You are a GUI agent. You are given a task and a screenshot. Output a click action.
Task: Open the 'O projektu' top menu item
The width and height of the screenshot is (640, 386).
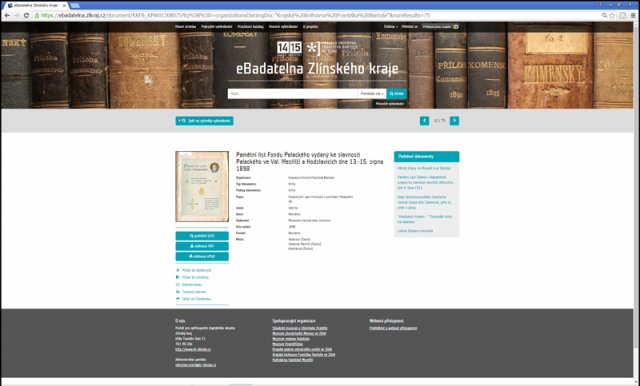[x=310, y=27]
